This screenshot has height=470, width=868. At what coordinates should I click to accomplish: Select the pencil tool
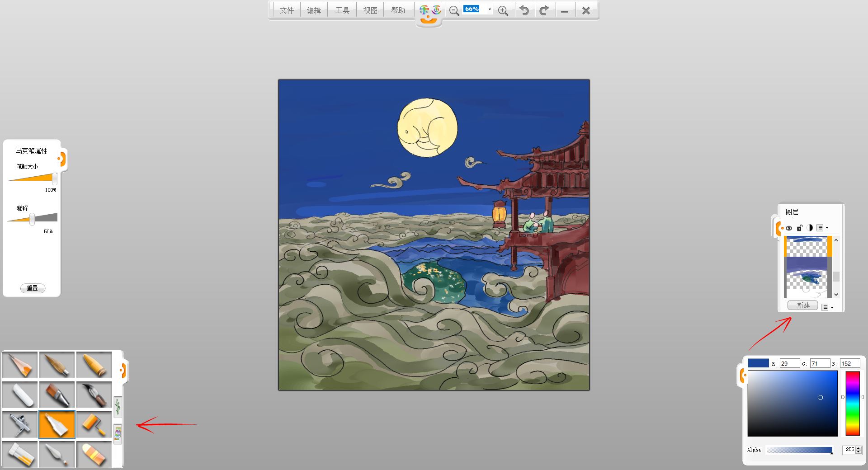20,365
